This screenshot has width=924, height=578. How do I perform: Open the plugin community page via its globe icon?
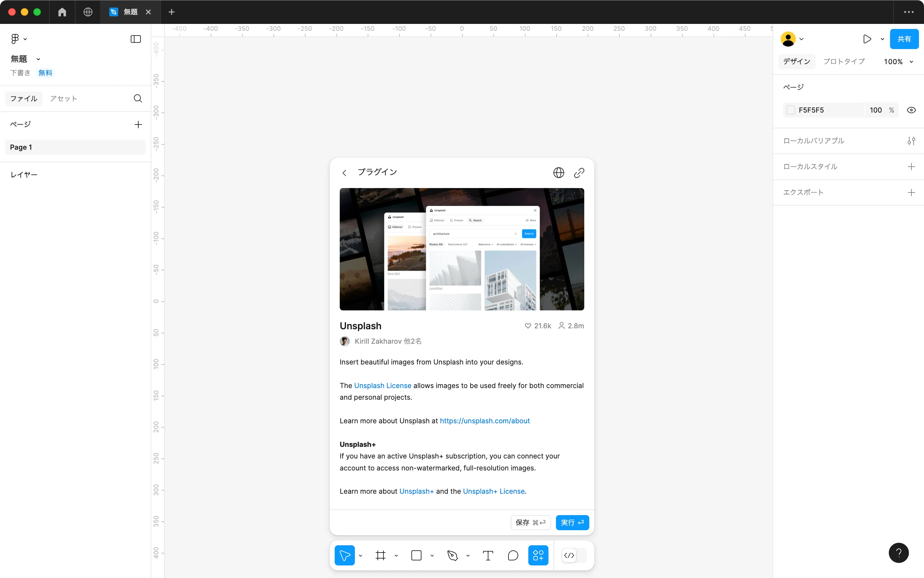coord(558,173)
